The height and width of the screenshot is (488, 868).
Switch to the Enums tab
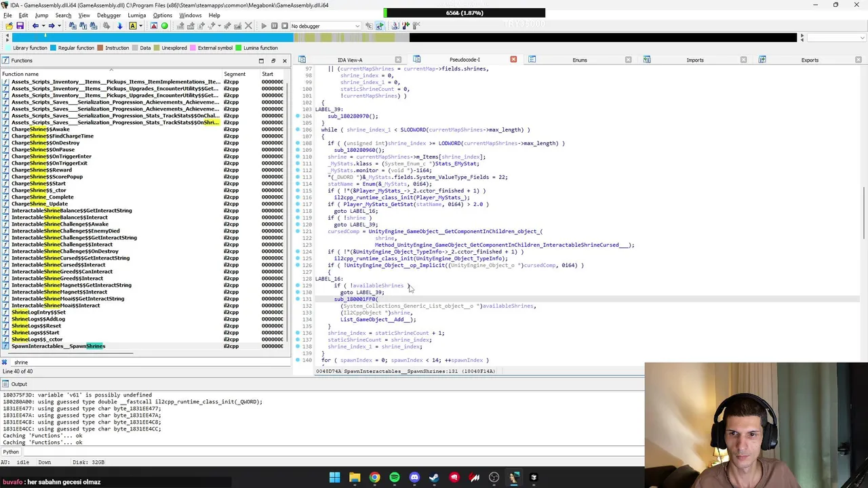click(x=580, y=60)
